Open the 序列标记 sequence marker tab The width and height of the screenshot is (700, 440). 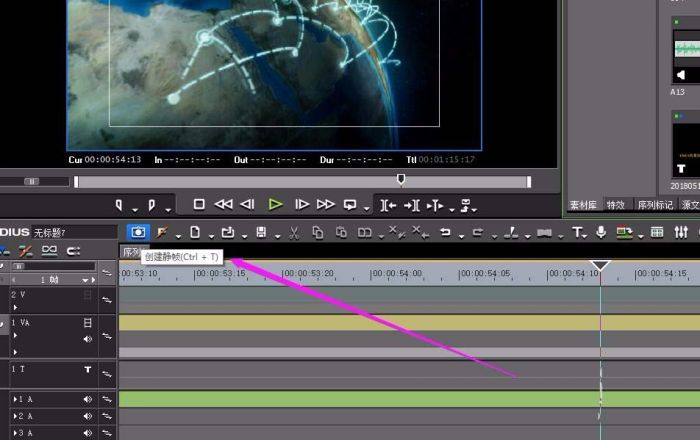(653, 205)
